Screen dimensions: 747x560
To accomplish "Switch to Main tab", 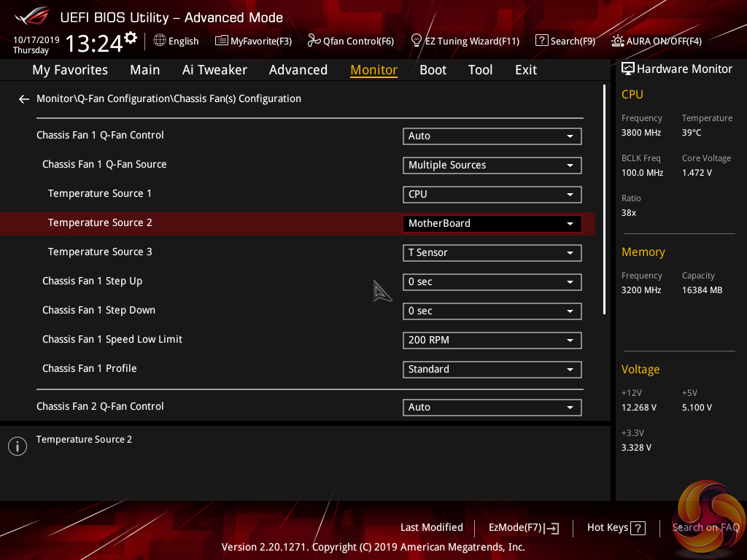I will [145, 70].
